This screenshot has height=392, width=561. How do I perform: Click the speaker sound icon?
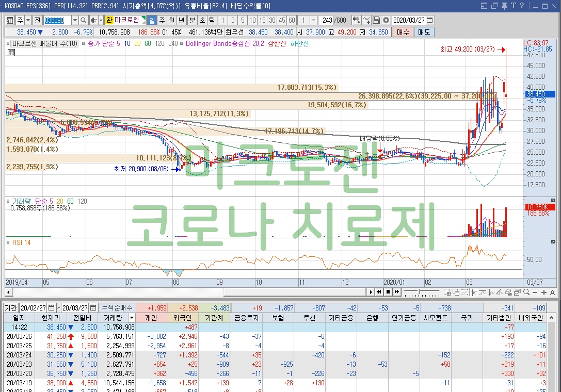[93, 21]
